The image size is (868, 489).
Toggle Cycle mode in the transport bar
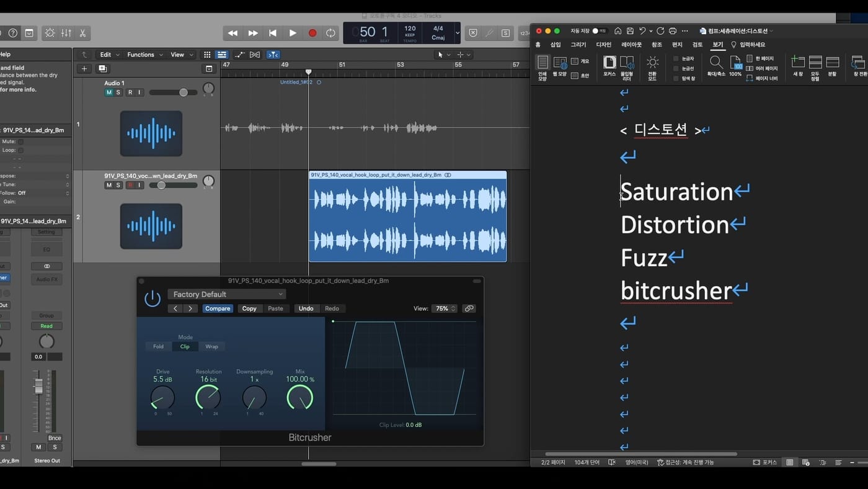pyautogui.click(x=331, y=33)
